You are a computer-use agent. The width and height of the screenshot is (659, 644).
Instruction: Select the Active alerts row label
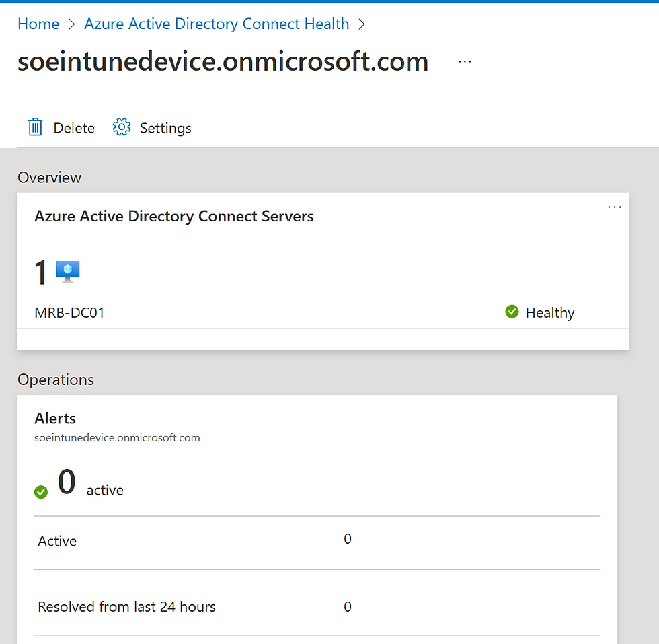[x=57, y=541]
